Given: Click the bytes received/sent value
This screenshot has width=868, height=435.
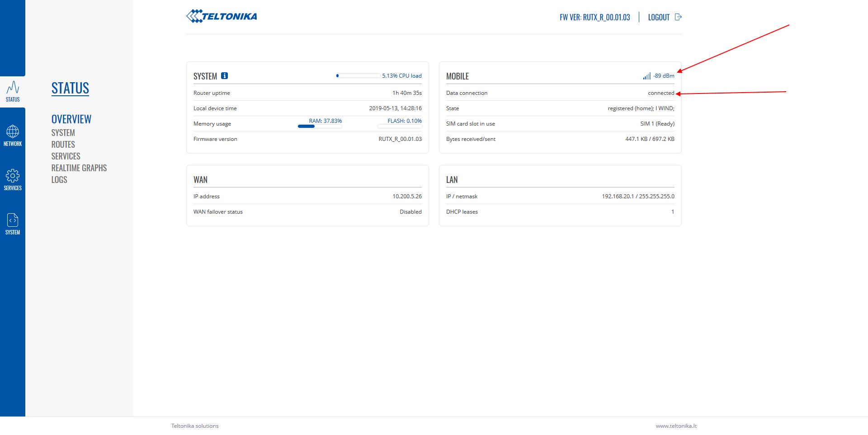Looking at the screenshot, I should click(x=650, y=139).
